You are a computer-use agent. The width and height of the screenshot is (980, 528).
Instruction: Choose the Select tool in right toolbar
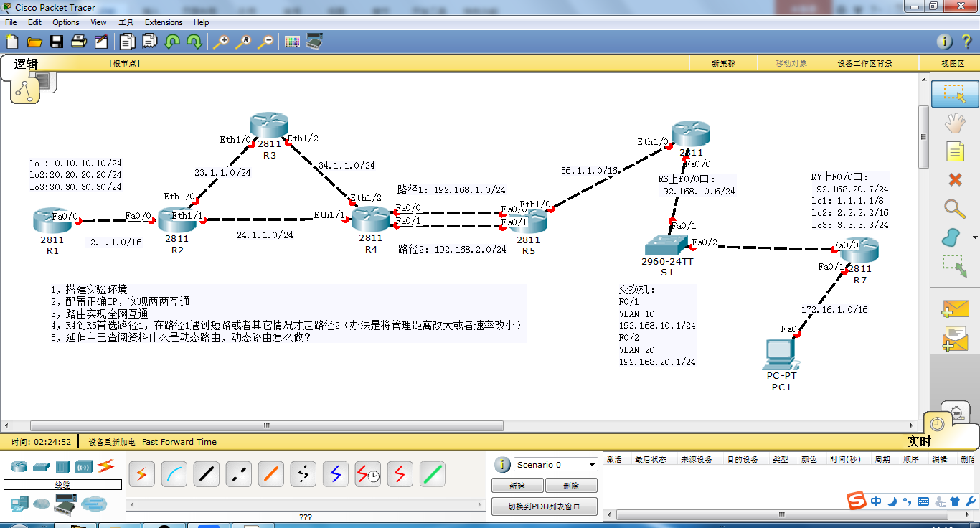[x=955, y=94]
